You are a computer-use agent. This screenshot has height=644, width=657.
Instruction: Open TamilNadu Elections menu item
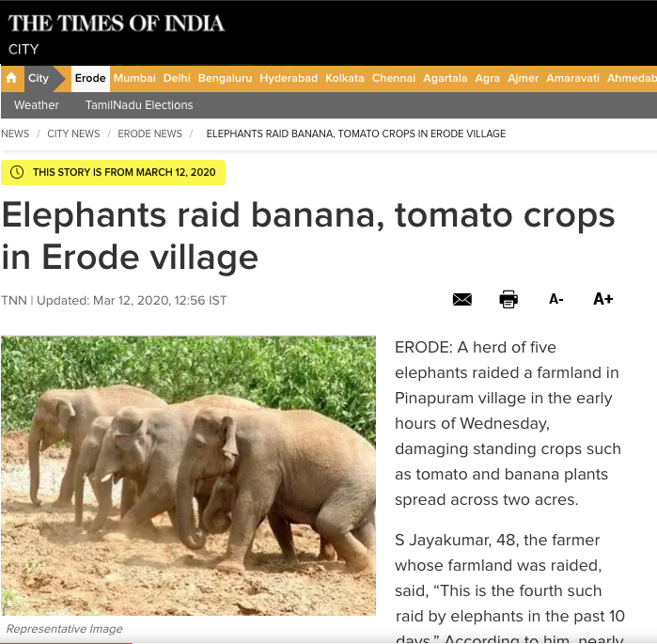[x=139, y=104]
